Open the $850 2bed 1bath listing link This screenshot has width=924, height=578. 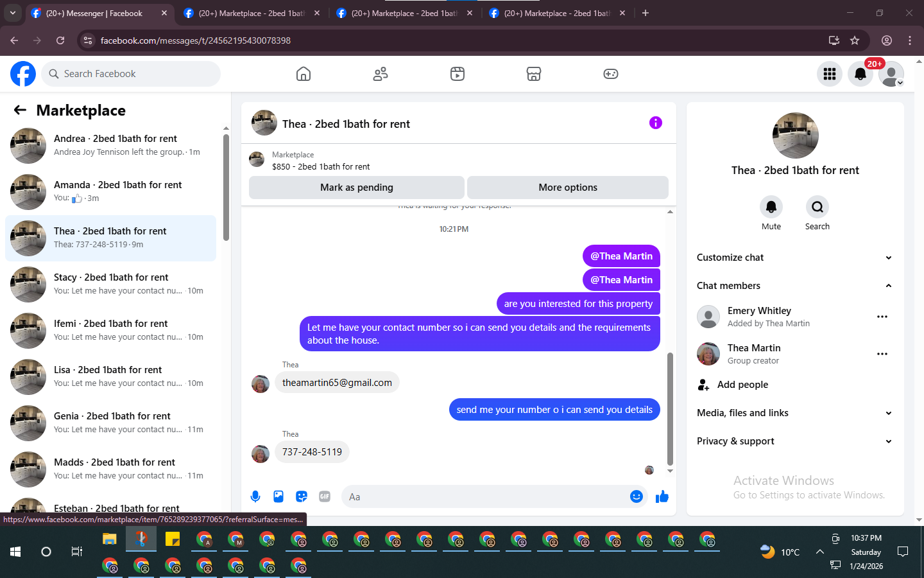point(321,166)
